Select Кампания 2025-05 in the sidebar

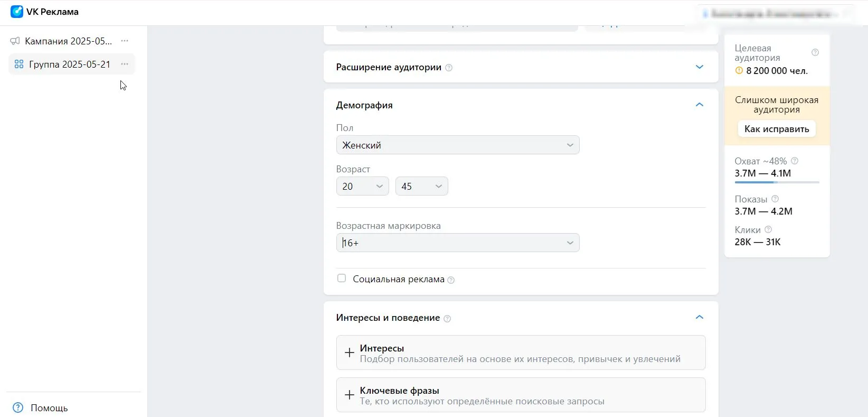pos(68,41)
